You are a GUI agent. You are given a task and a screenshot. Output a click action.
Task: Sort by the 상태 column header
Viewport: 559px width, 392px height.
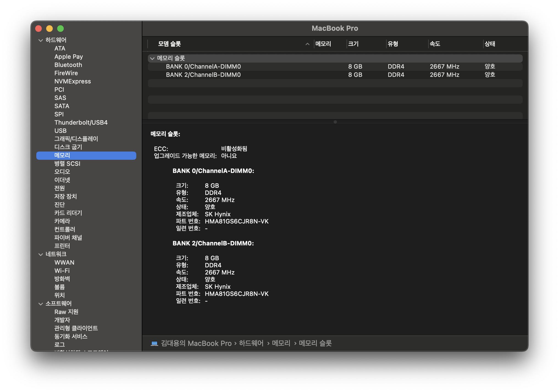(x=490, y=44)
